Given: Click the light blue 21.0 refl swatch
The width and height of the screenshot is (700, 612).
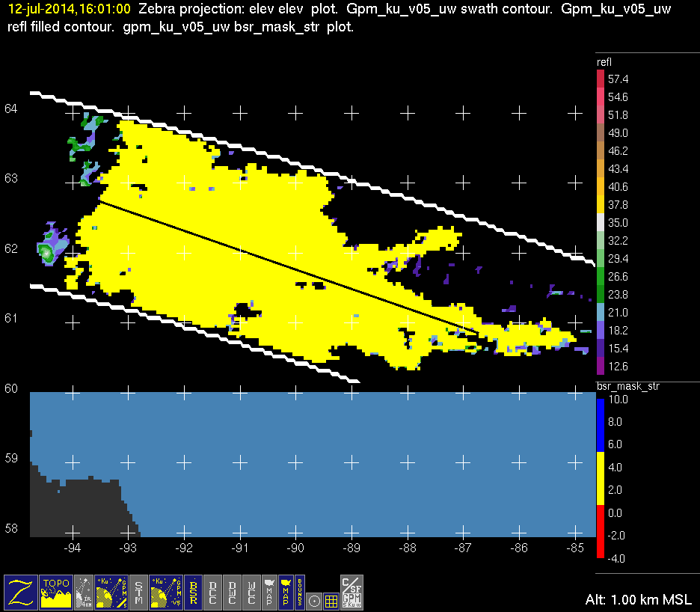Looking at the screenshot, I should 601,312.
